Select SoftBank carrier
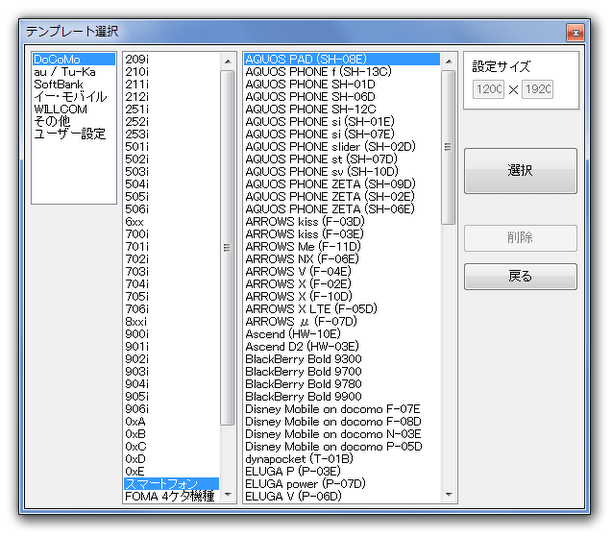The image size is (612, 537). pos(74,84)
